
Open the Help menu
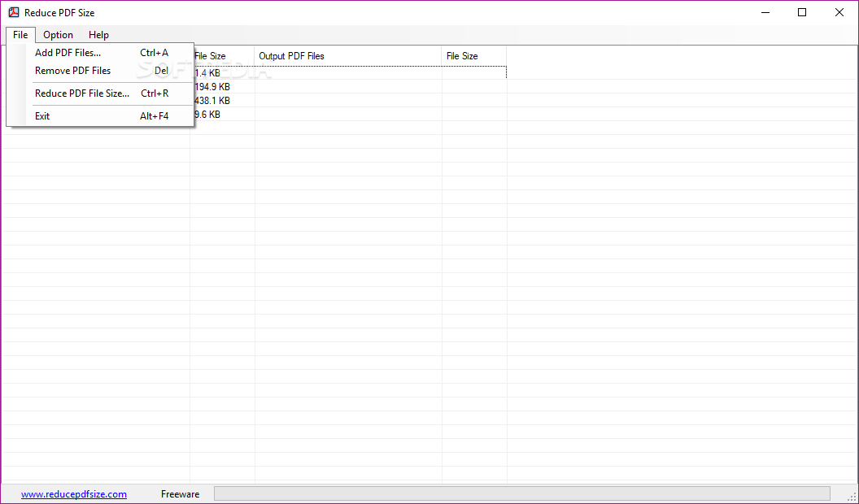98,34
